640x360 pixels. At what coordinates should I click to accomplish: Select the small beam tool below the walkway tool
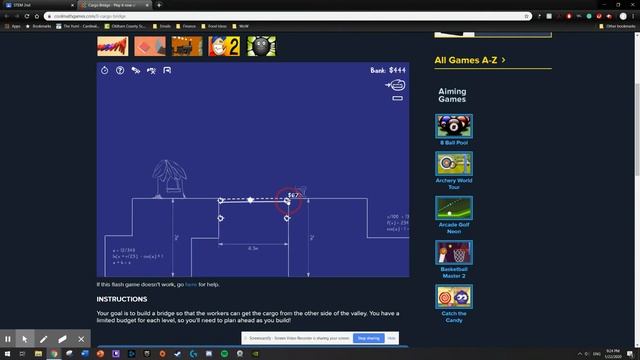(x=398, y=98)
